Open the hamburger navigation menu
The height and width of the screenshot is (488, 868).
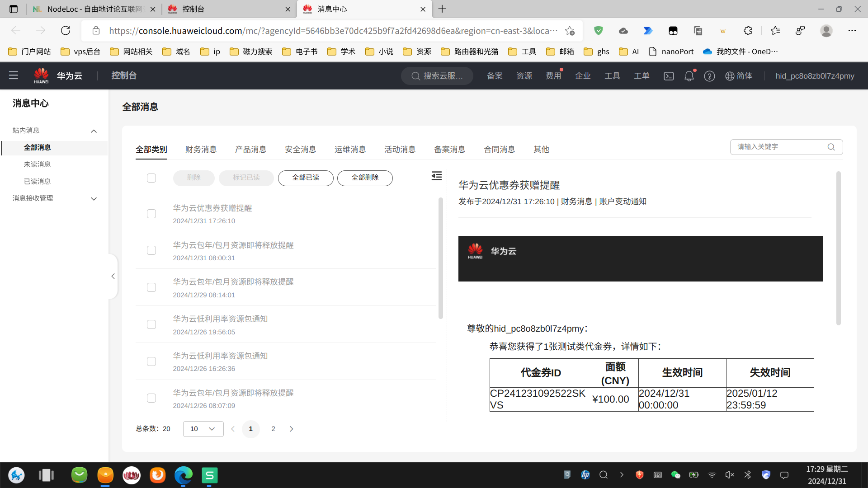tap(14, 75)
